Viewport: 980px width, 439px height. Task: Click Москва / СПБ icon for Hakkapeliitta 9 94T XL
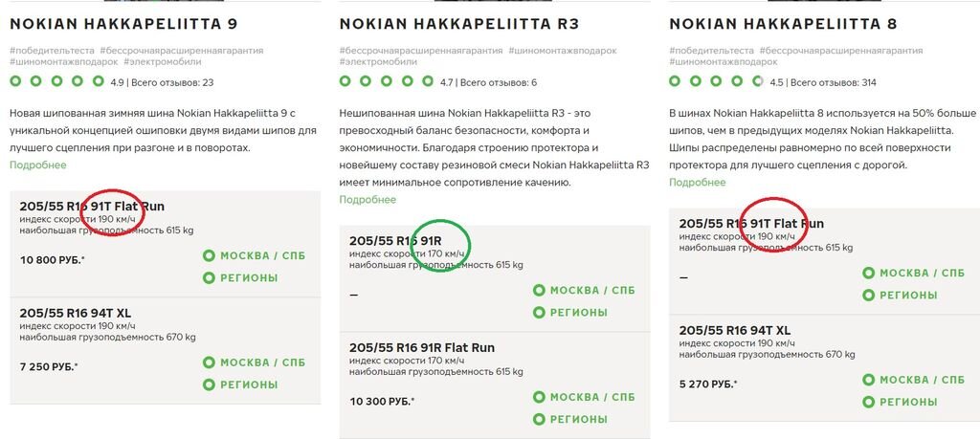209,362
